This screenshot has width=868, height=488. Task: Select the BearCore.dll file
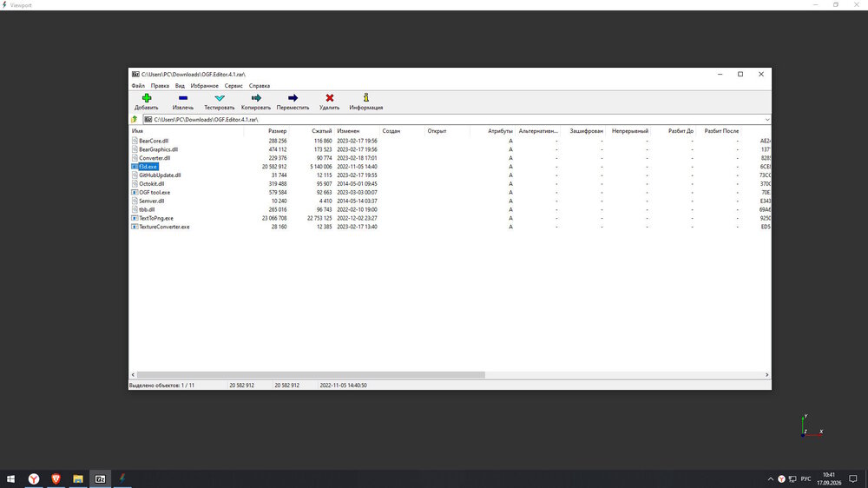(154, 141)
